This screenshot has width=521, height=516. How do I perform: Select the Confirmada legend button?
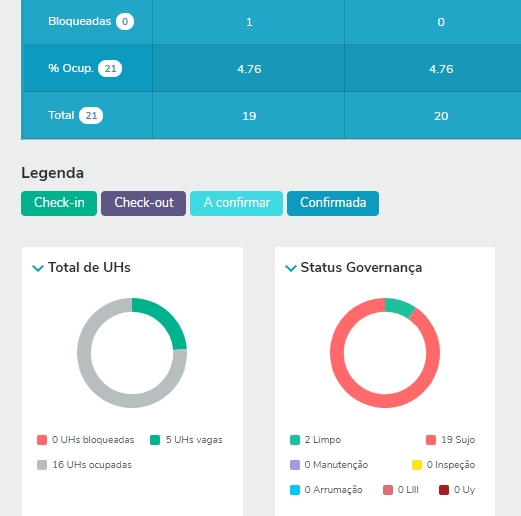[x=333, y=203]
